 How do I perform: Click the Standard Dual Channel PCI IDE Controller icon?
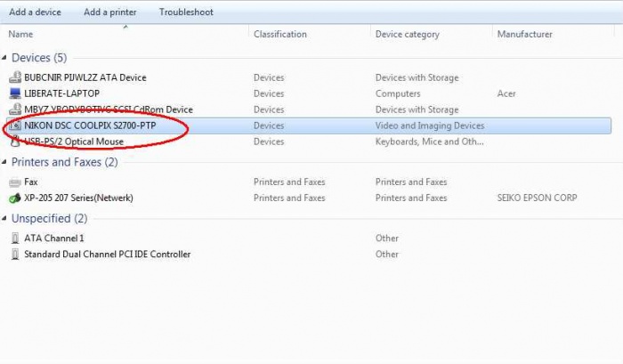pos(15,255)
